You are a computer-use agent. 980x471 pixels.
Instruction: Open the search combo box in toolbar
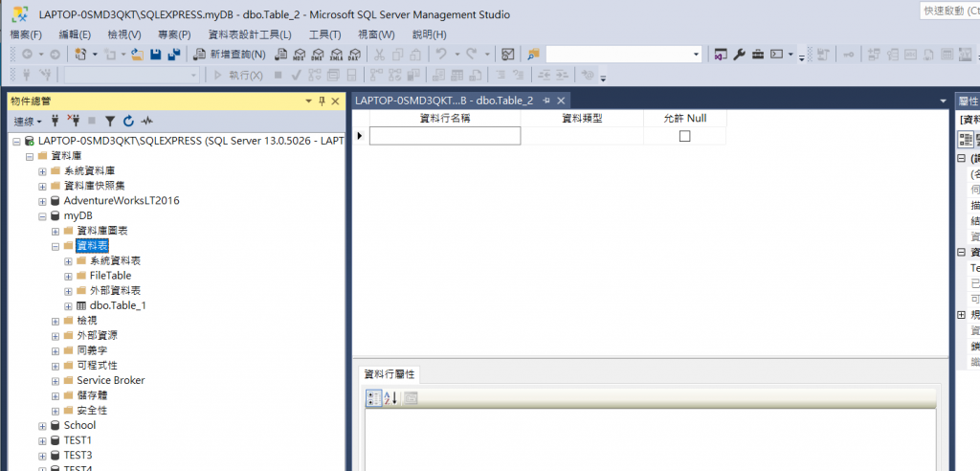pos(624,55)
